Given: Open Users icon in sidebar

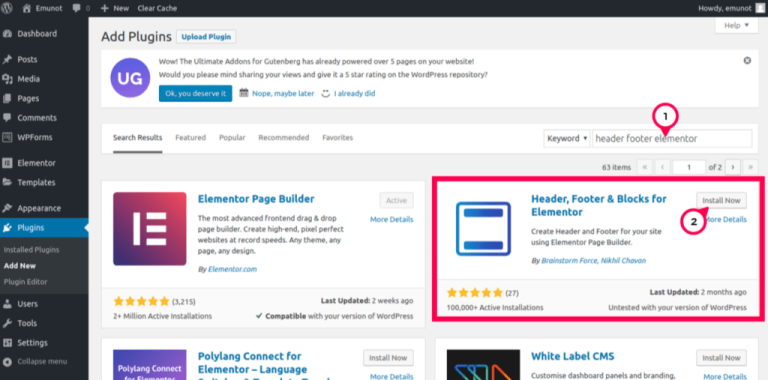Looking at the screenshot, I should tap(7, 304).
